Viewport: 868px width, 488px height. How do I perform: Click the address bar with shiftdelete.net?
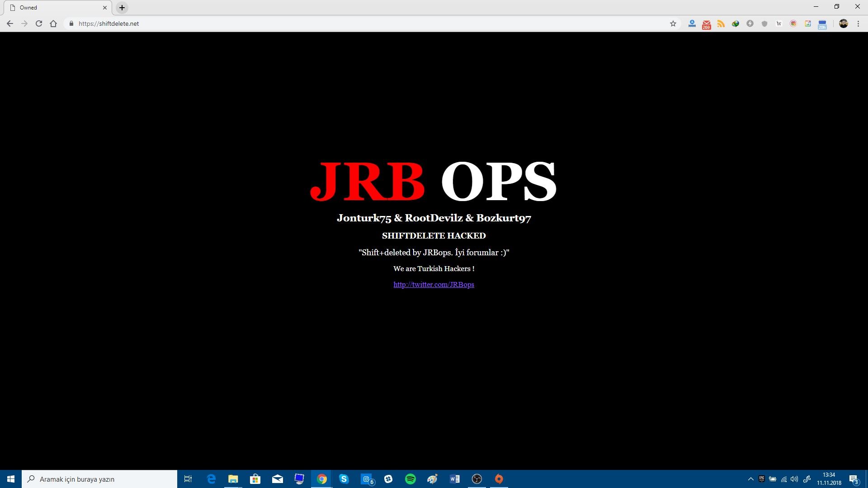coord(316,23)
